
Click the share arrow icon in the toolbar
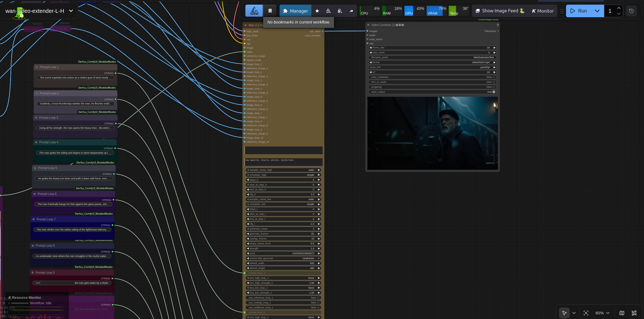pyautogui.click(x=351, y=11)
